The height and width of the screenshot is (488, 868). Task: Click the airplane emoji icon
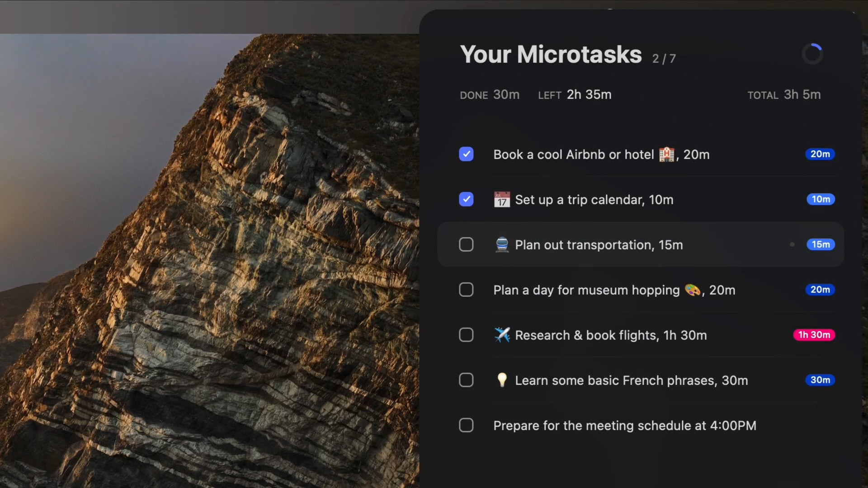coord(502,335)
